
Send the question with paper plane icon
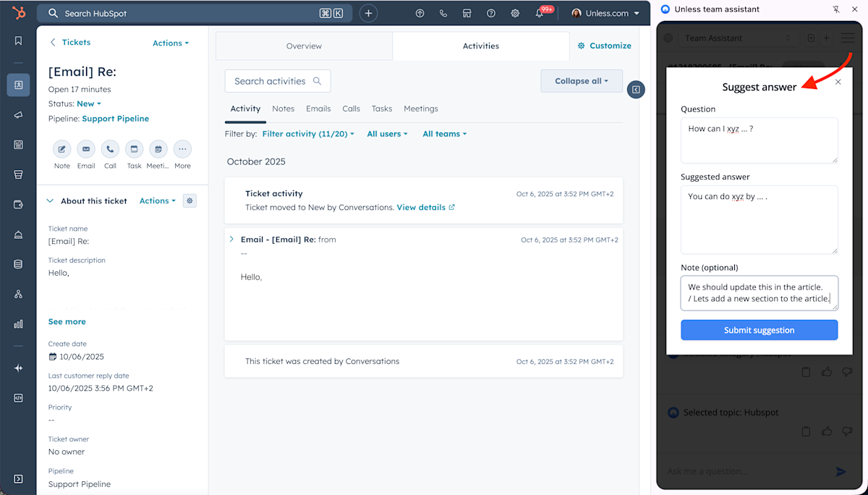click(841, 471)
